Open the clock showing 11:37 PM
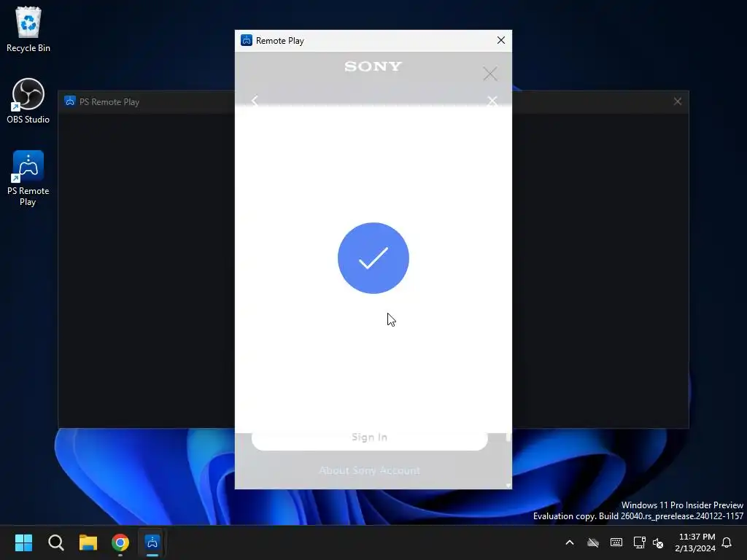Screen dimensions: 747x560 [695, 542]
